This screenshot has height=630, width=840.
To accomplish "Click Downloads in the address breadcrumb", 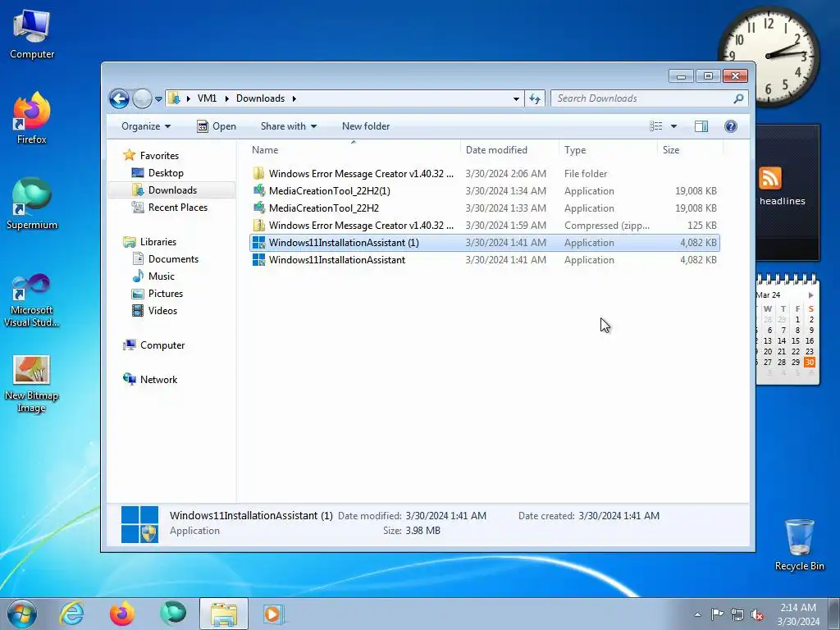I will click(260, 98).
